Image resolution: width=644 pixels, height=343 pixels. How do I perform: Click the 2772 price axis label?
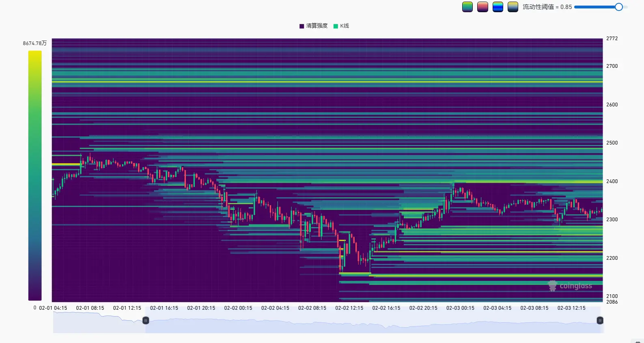click(612, 39)
